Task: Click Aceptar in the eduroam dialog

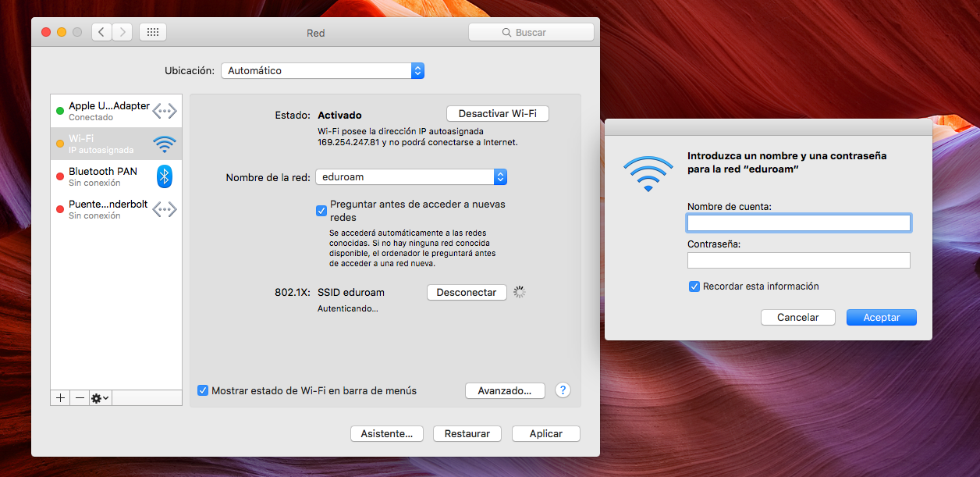Action: tap(882, 318)
